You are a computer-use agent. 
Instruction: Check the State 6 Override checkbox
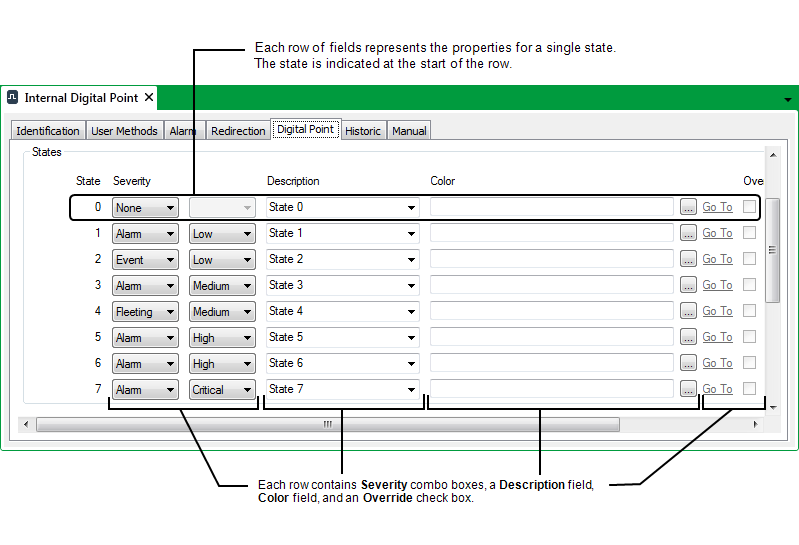coord(749,362)
